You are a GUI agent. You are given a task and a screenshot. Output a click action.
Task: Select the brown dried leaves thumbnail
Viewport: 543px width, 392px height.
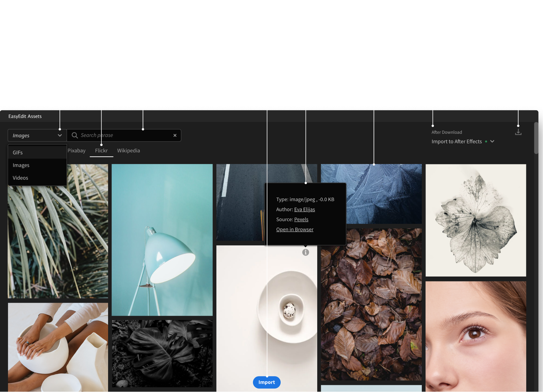pyautogui.click(x=371, y=304)
